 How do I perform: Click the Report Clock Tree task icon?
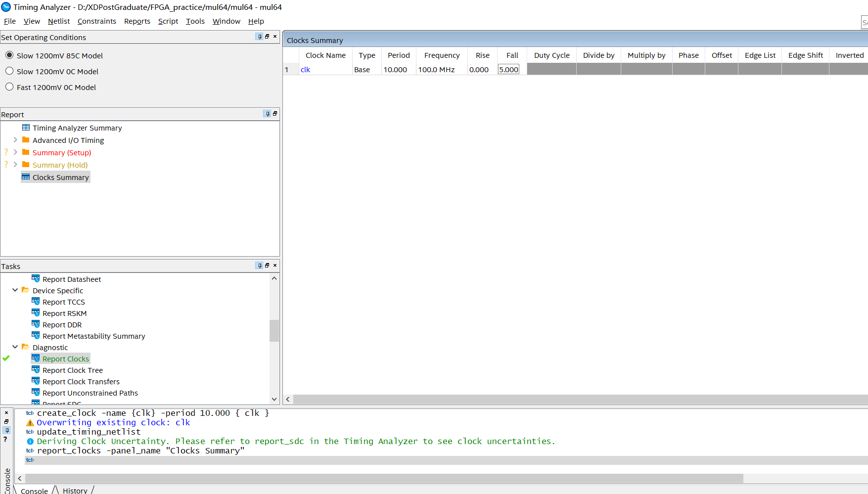36,370
